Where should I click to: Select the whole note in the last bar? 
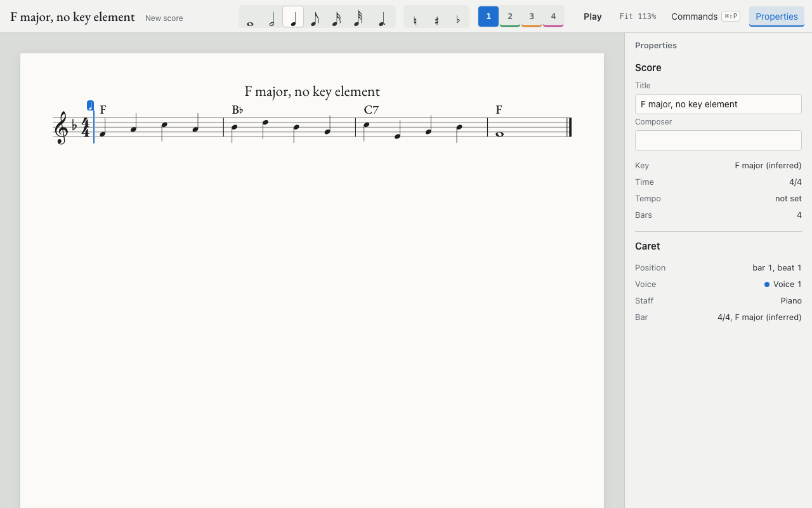(499, 134)
